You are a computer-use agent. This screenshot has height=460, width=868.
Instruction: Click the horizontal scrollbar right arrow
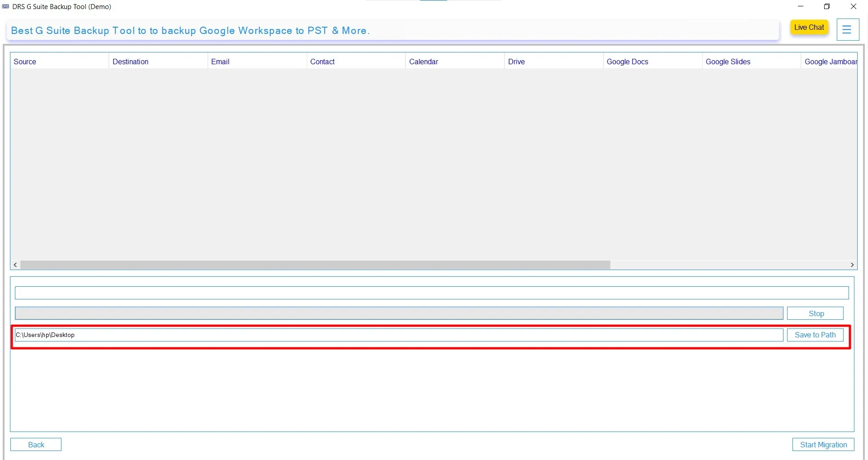point(852,265)
